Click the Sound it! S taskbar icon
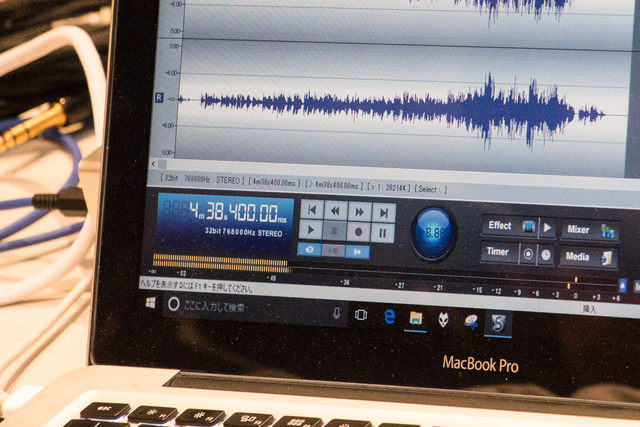640x427 pixels. pos(498,324)
